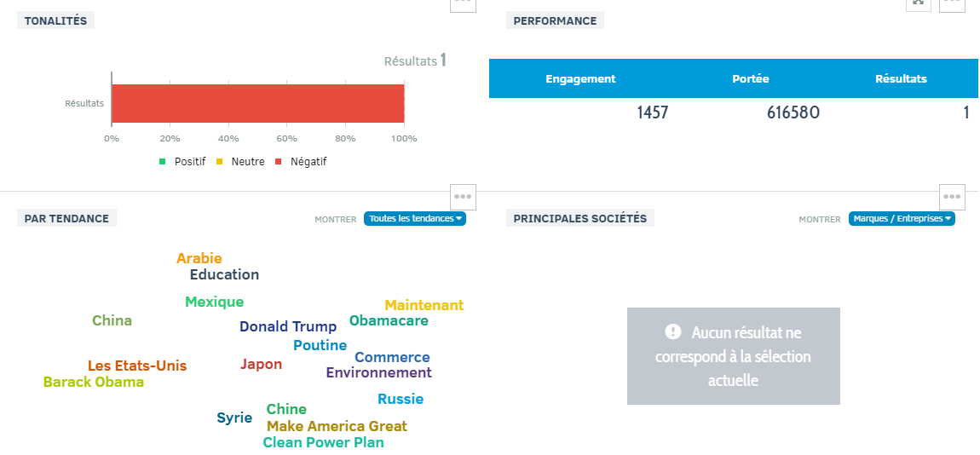Open the Marques / Entreprises dropdown

point(902,219)
